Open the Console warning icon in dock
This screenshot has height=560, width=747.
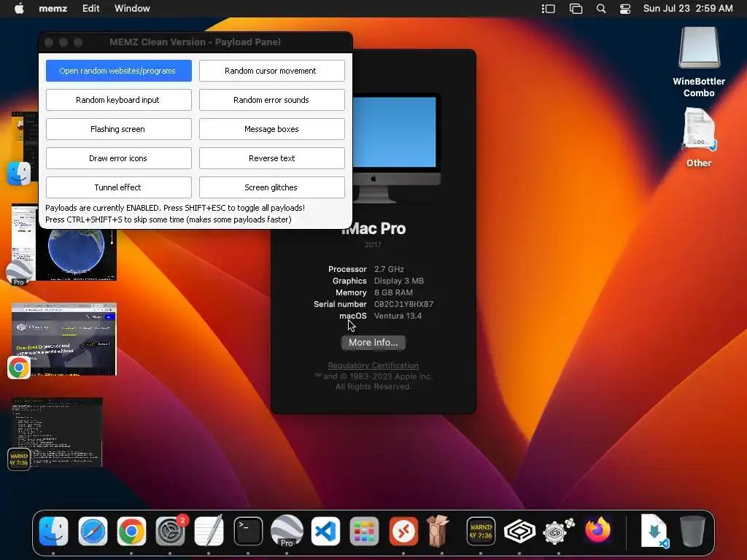click(481, 531)
